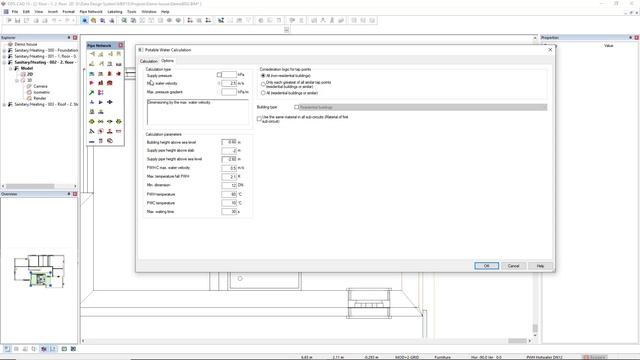Image resolution: width=640 pixels, height=360 pixels.
Task: Collapse the Model node in Explorer
Action: coord(11,69)
